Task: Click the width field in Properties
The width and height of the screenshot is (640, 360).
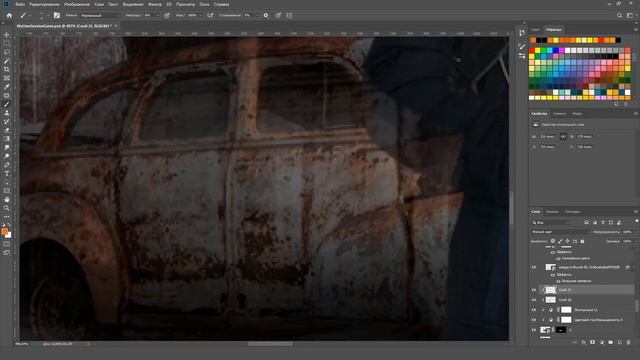Action: 548,137
